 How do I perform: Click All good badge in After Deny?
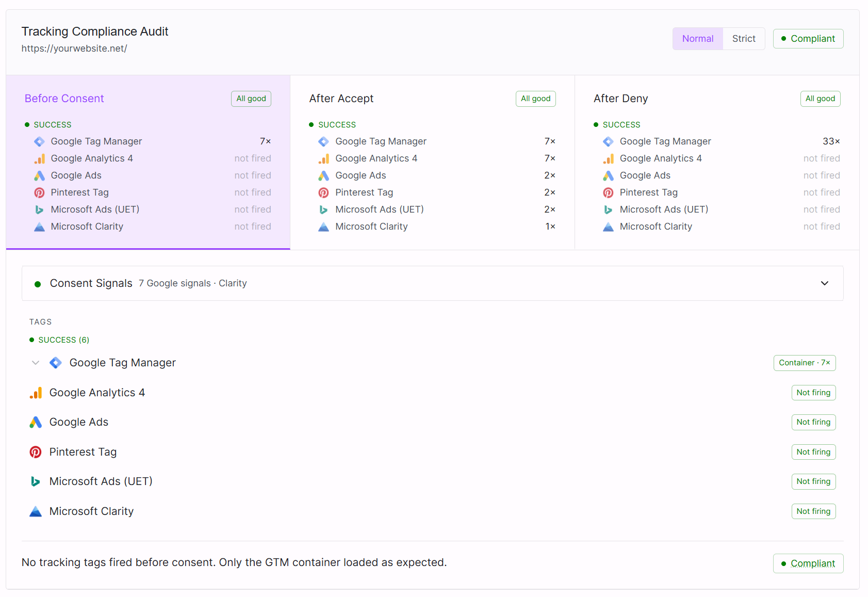pos(821,99)
